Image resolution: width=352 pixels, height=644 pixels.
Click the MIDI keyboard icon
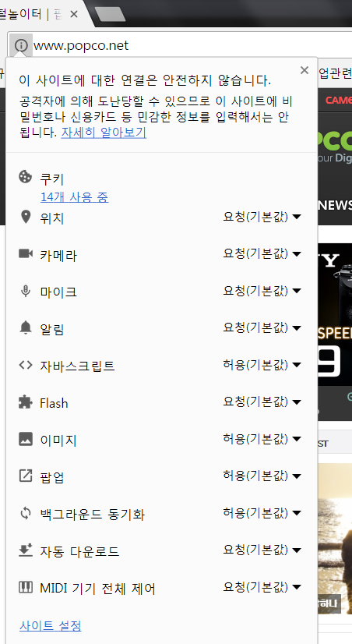click(x=26, y=587)
